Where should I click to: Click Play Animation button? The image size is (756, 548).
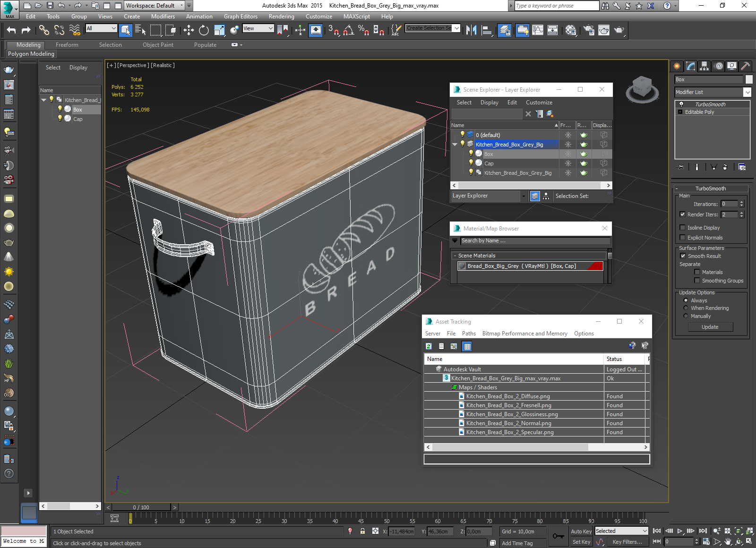click(680, 531)
